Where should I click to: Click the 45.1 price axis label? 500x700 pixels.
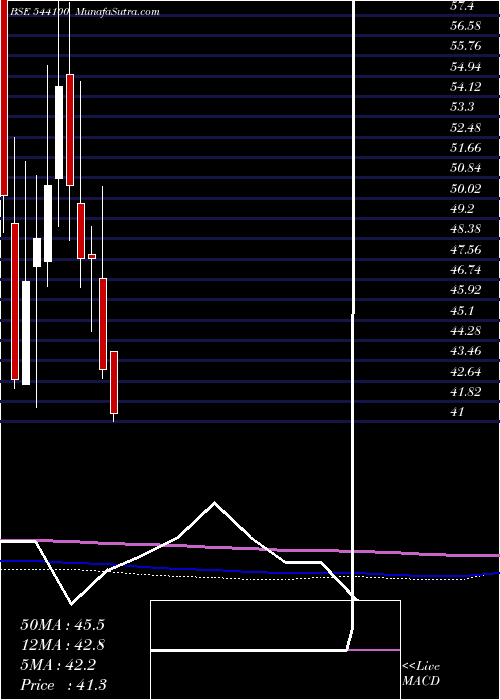(x=462, y=311)
